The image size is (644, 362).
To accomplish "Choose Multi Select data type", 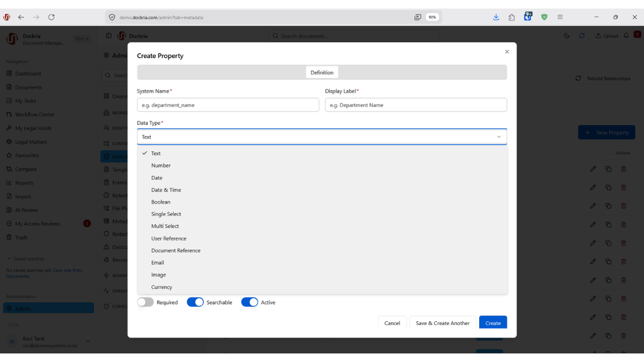I will pyautogui.click(x=323, y=226).
